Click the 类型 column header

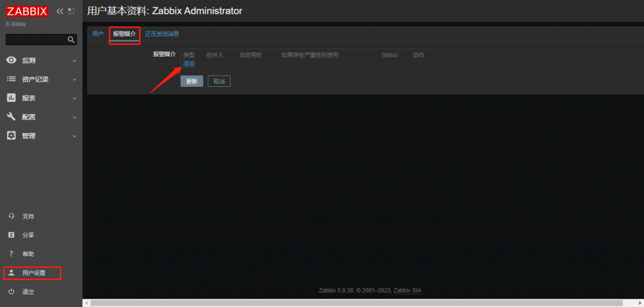coord(189,55)
